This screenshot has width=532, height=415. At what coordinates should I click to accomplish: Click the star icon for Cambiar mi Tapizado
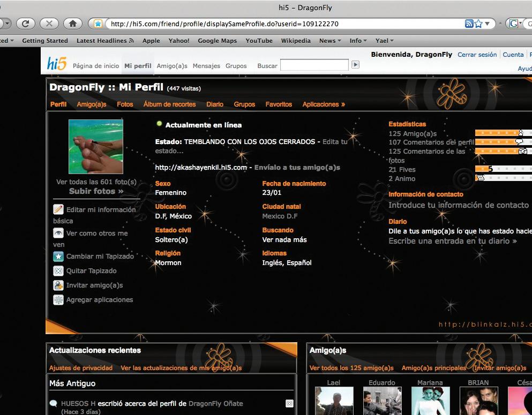tap(58, 256)
